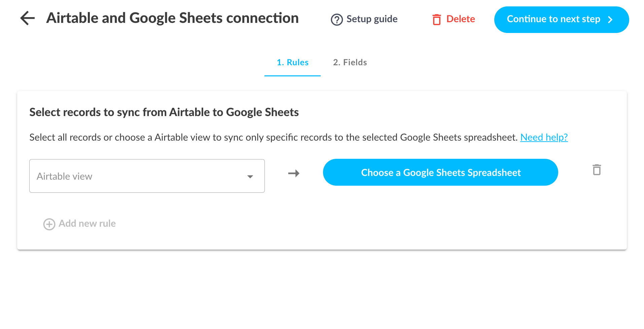Click the plus circle icon for new rule
Image resolution: width=644 pixels, height=329 pixels.
coord(49,224)
